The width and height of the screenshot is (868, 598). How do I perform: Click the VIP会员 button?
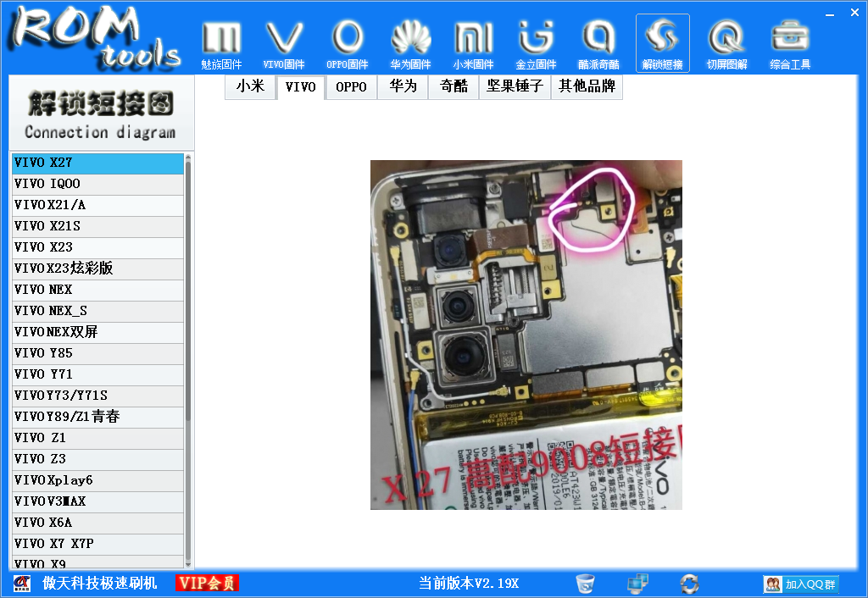coord(208,583)
